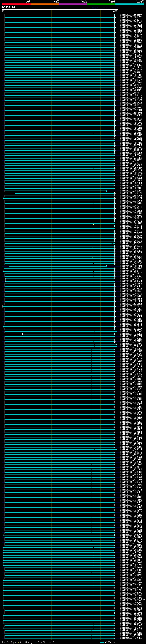Select hit UniRef100_B1Q477
This screenshot has height=644, width=146.
(x=131, y=70)
